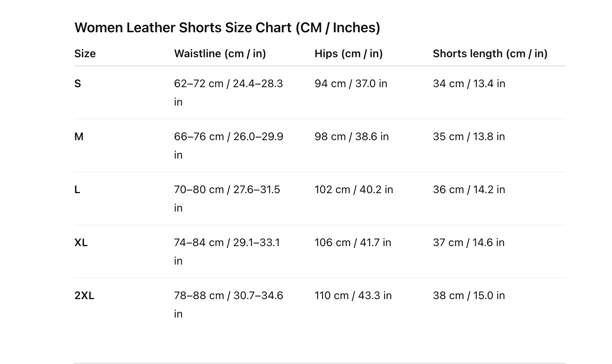Click the 94 cm / 37.0 in hips cell
The height and width of the screenshot is (364, 612).
(x=351, y=84)
